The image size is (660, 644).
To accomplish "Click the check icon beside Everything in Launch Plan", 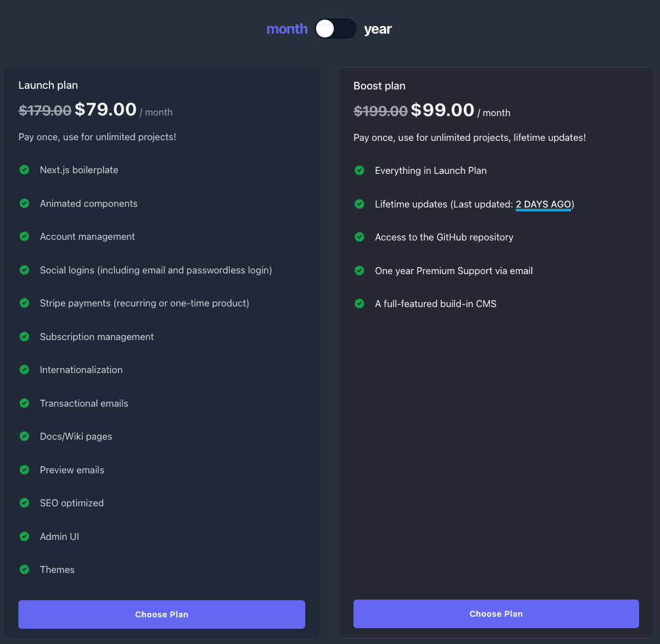I will pyautogui.click(x=359, y=170).
